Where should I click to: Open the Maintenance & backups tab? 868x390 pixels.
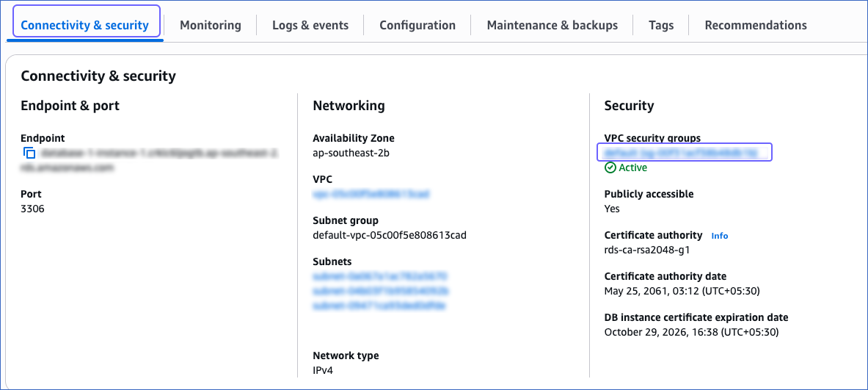(x=552, y=25)
